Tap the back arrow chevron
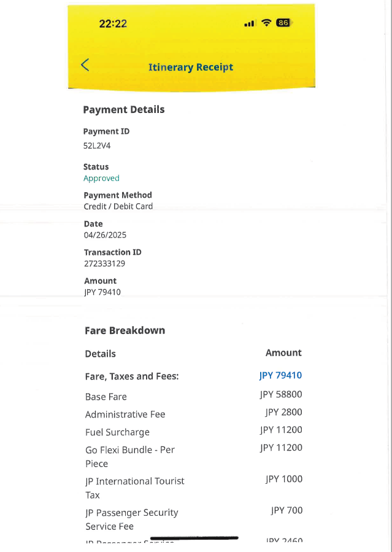Screen dimensions: 392x552 click(x=85, y=65)
